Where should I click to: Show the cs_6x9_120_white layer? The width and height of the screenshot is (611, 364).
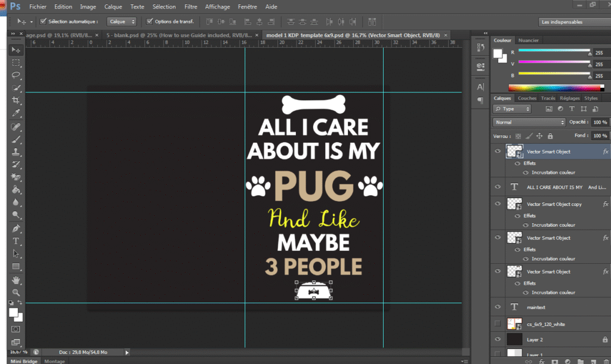click(x=497, y=323)
